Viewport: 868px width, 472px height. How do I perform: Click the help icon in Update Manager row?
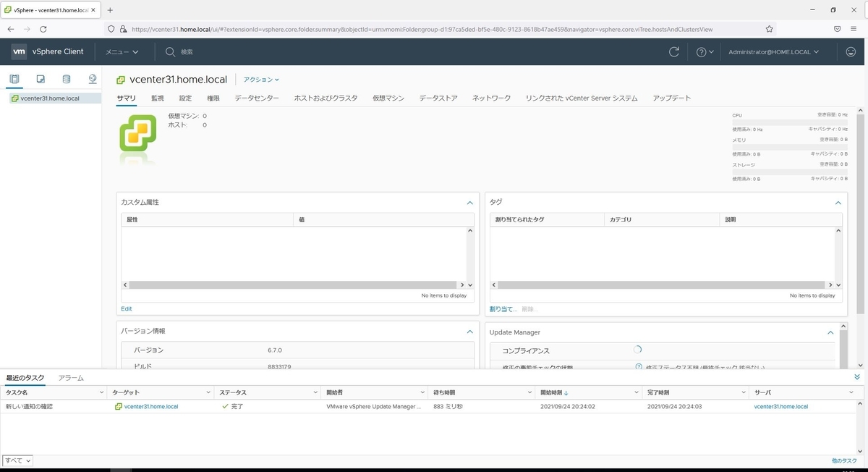click(x=639, y=366)
